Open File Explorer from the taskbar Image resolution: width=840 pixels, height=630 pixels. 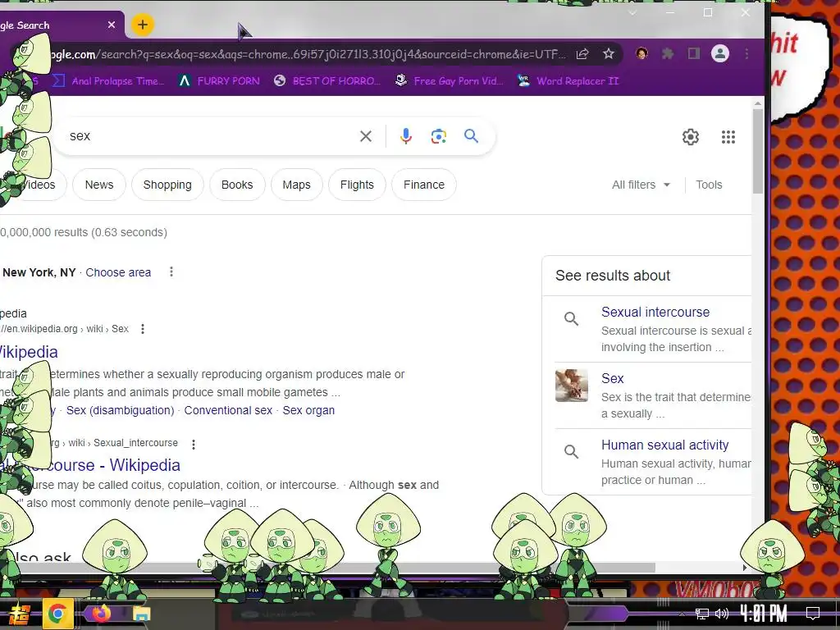pos(141,614)
